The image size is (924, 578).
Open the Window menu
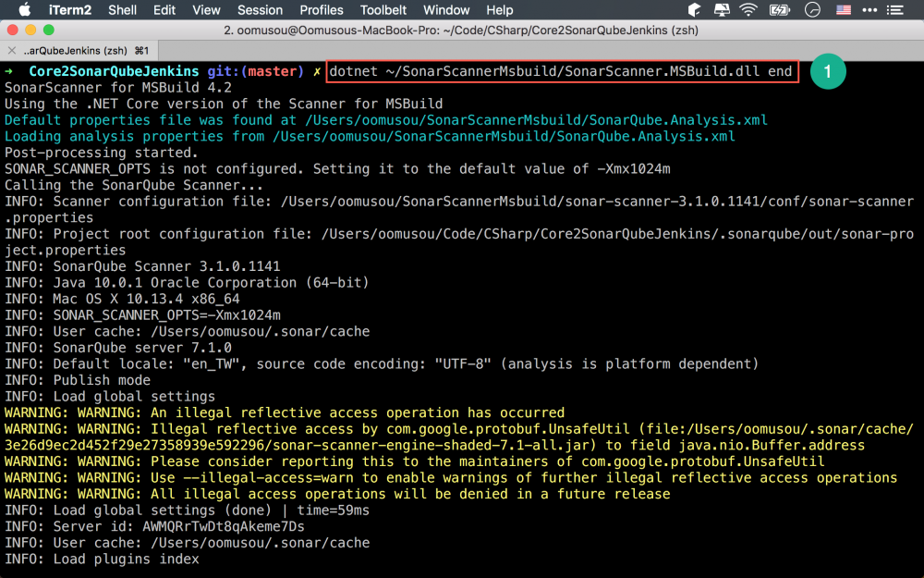[x=446, y=10]
